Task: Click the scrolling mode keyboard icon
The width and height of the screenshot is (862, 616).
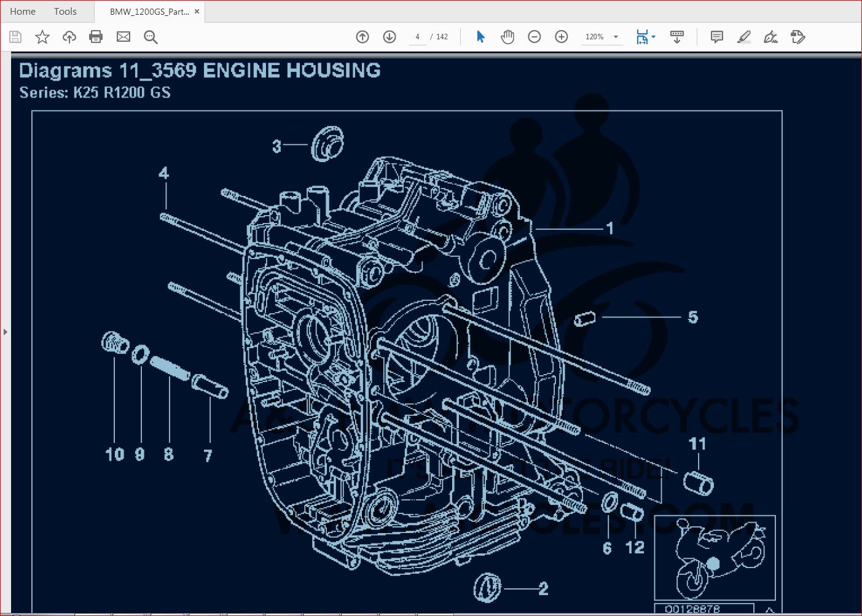Action: pos(677,37)
